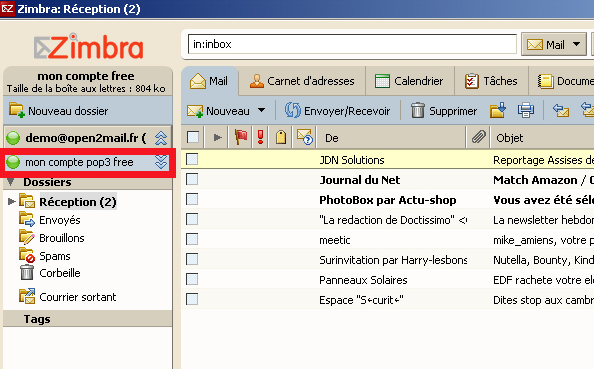
Task: Click the Envoyer/Recevoir button
Action: coord(338,111)
